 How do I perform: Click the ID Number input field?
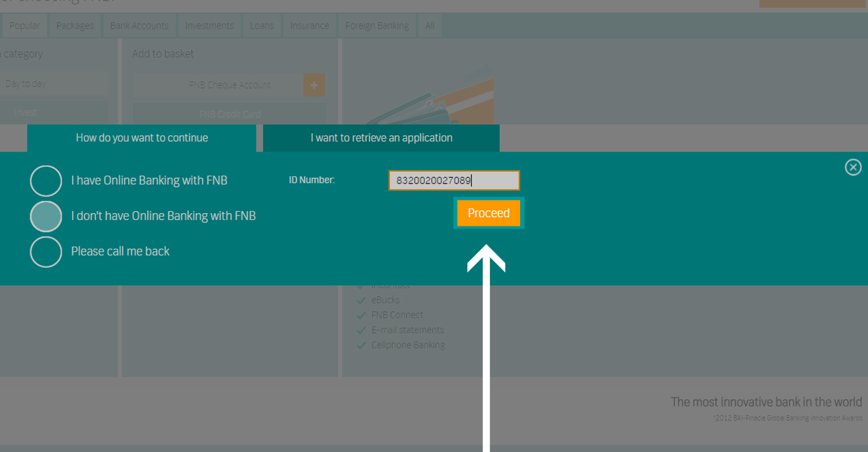coord(454,180)
